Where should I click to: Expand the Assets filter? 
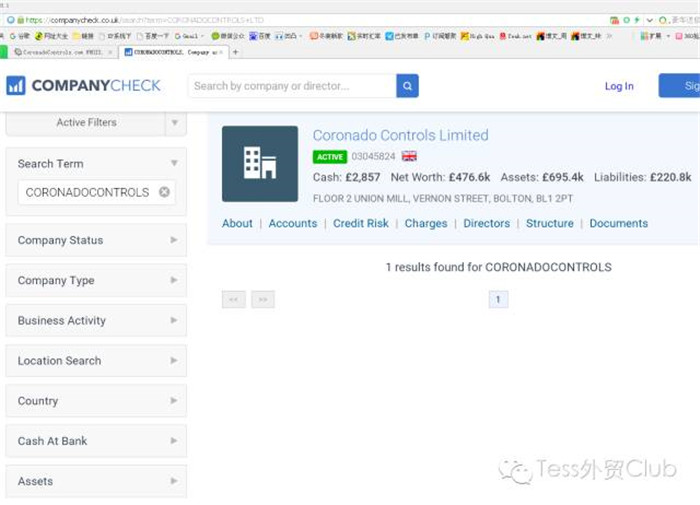[96, 481]
